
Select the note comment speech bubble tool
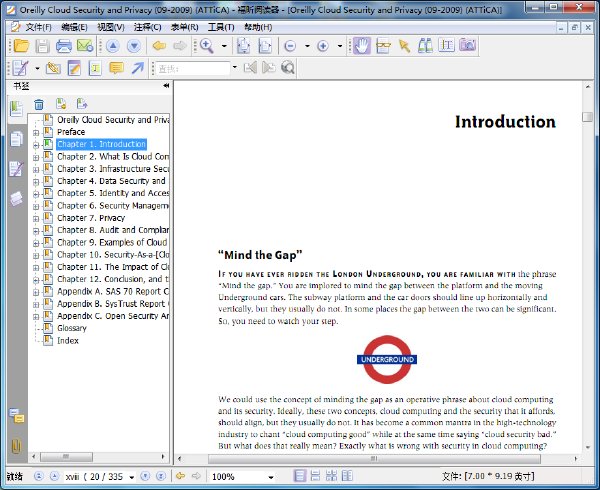pos(116,68)
